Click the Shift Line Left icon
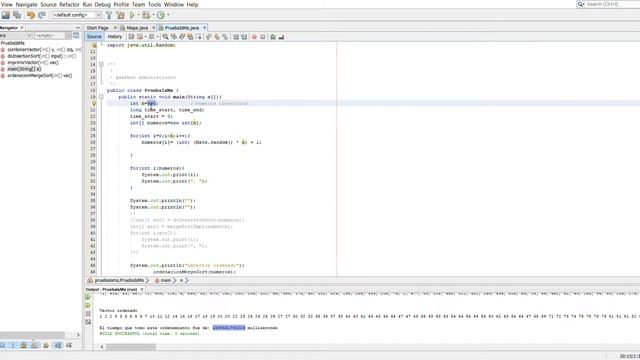Image resolution: width=640 pixels, height=360 pixels. point(236,37)
